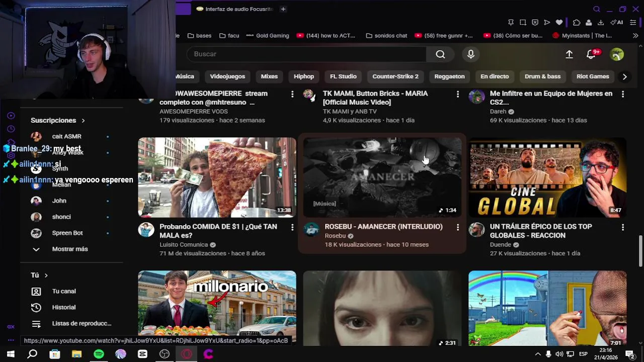Open Historial in sidebar
644x362 pixels.
[x=64, y=307]
